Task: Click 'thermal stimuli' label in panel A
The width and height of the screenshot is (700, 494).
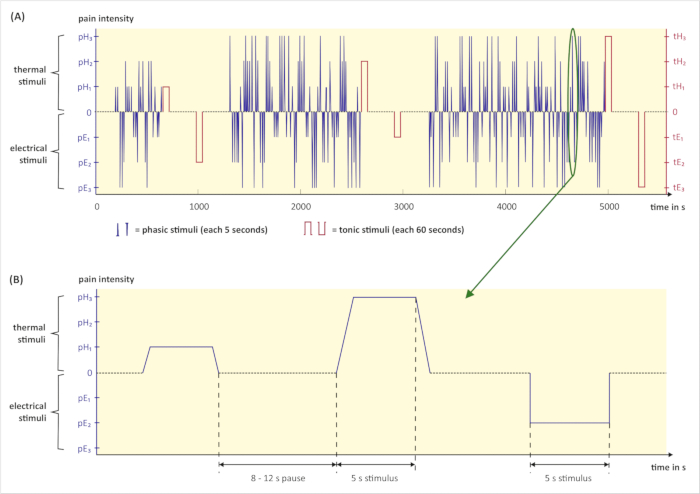Action: [30, 75]
